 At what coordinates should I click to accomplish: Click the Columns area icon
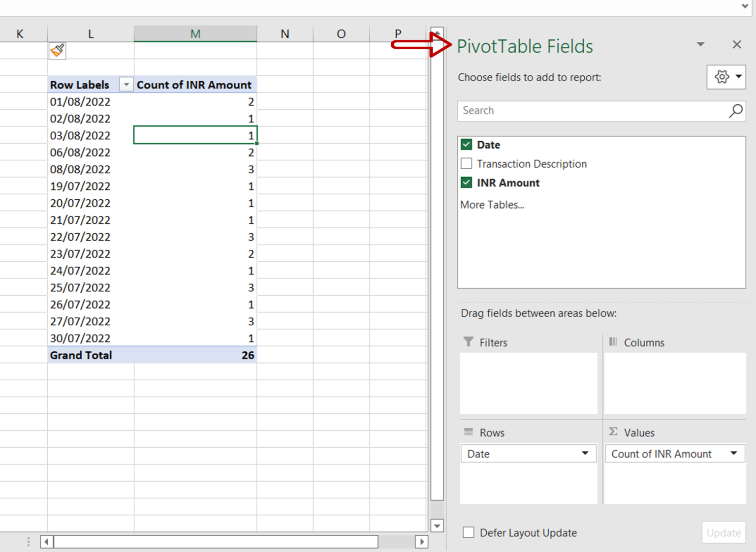pos(613,342)
